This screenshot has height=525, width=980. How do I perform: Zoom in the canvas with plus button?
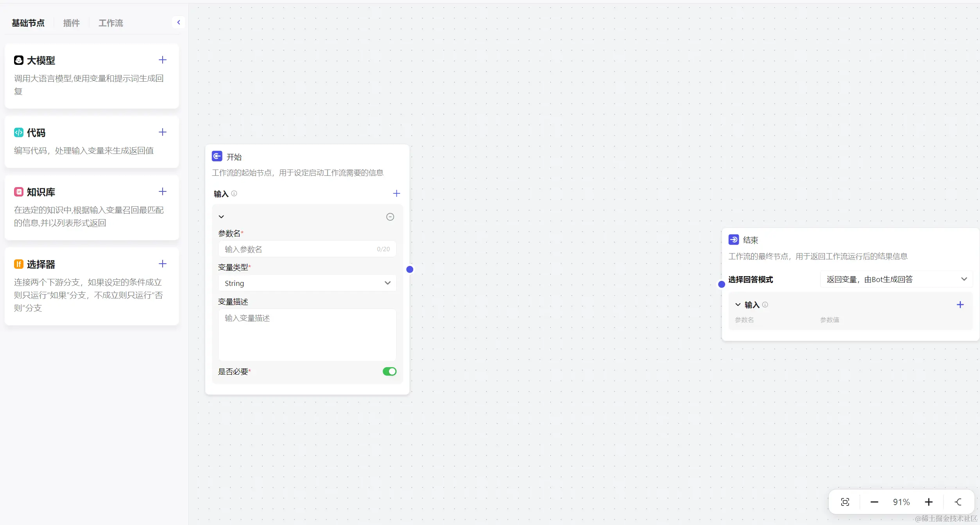coord(928,502)
